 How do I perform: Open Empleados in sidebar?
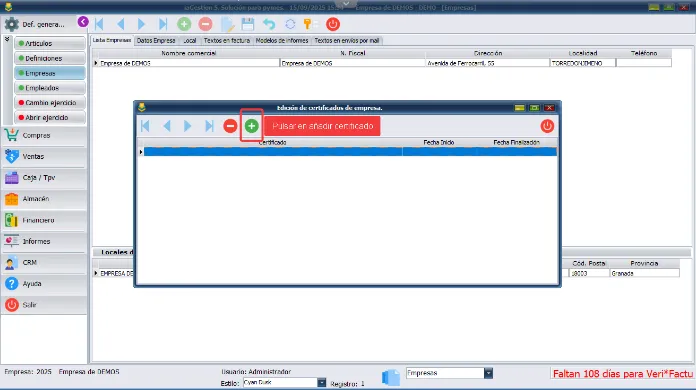[x=50, y=88]
